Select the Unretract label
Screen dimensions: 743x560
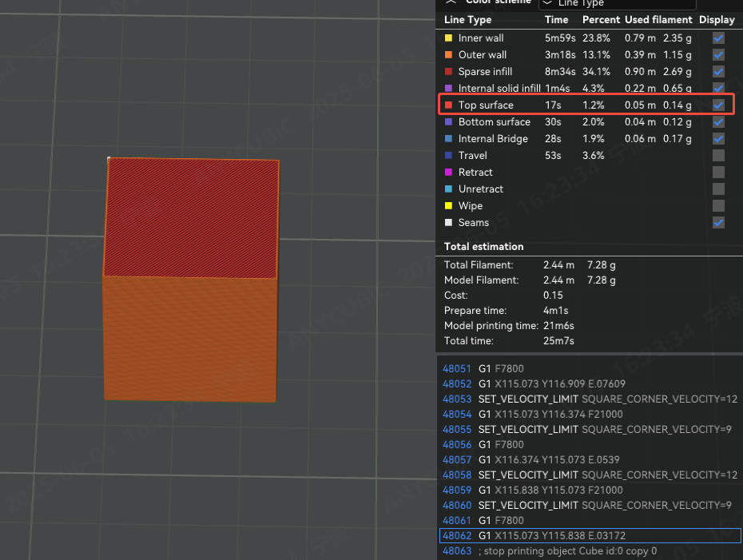coord(480,189)
